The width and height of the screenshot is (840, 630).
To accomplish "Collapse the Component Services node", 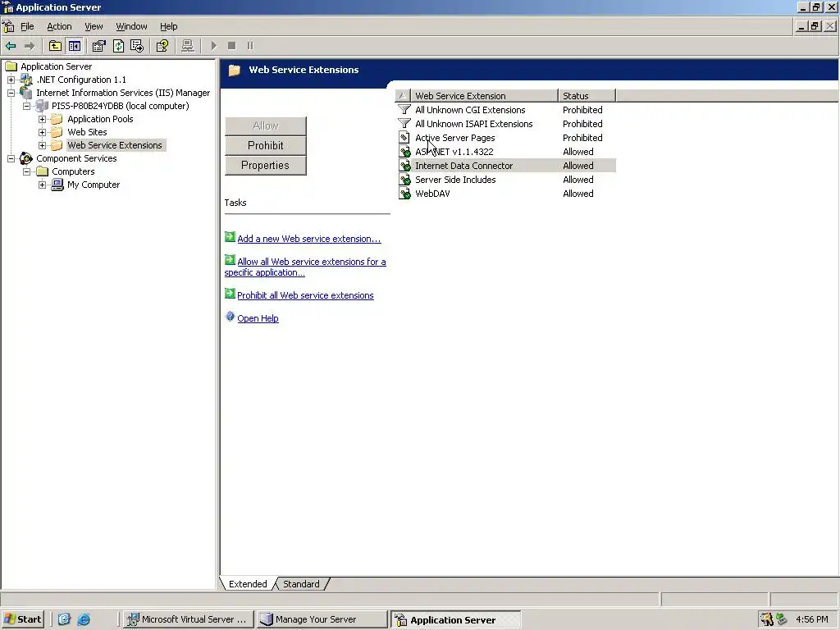I will point(11,158).
